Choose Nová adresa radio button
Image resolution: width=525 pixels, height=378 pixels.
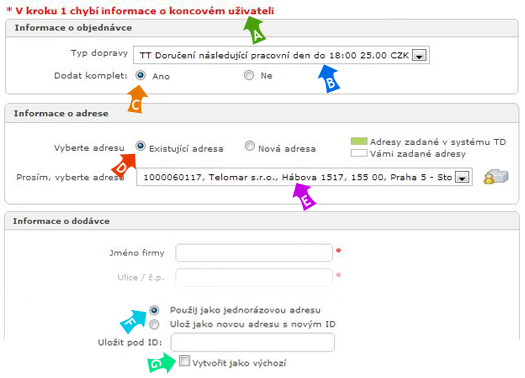pos(249,146)
